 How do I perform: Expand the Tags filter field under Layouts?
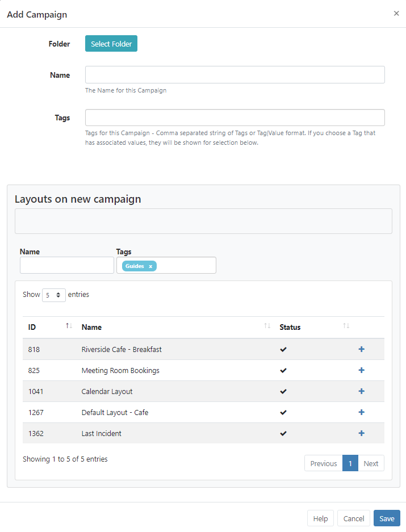coord(187,265)
